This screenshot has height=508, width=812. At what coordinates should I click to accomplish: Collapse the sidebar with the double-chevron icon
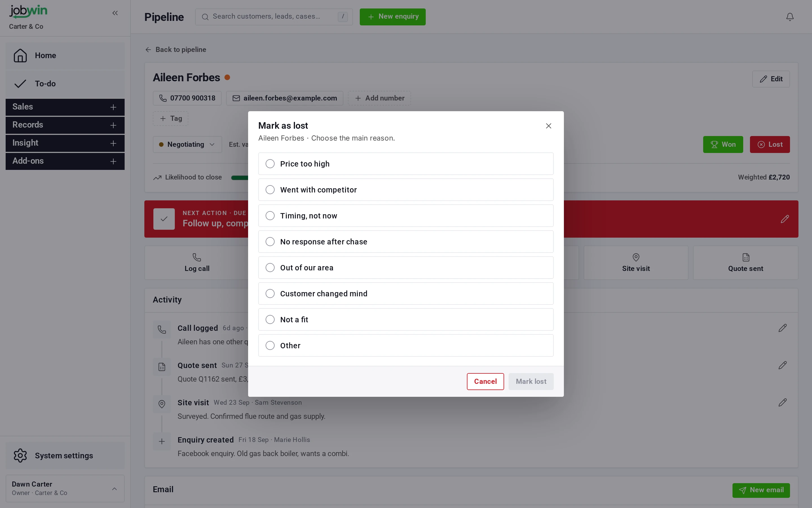click(x=115, y=13)
